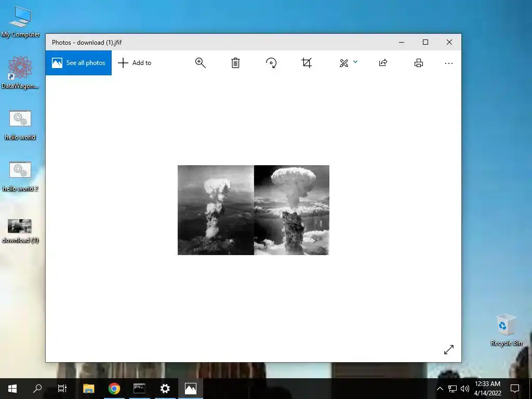Image resolution: width=532 pixels, height=399 pixels.
Task: Open Edit & Create icon
Action: pyautogui.click(x=344, y=63)
